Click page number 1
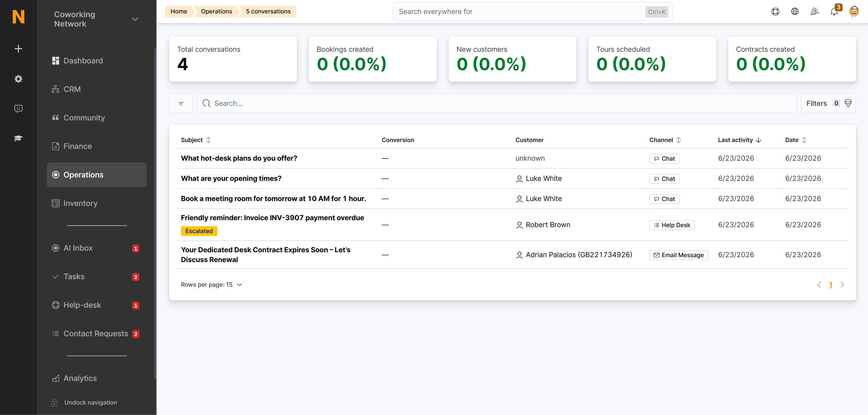This screenshot has height=415, width=868. tap(830, 285)
